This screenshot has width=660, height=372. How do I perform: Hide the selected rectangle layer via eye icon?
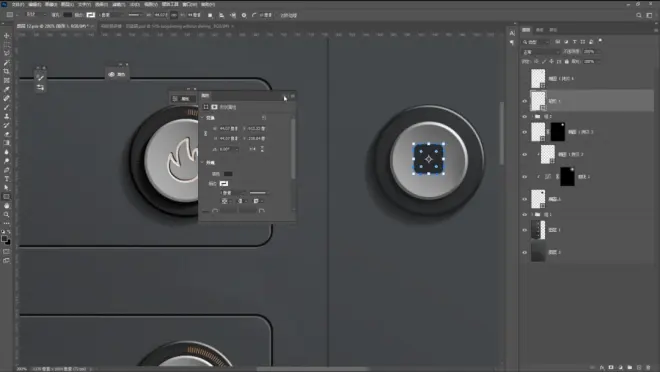524,101
